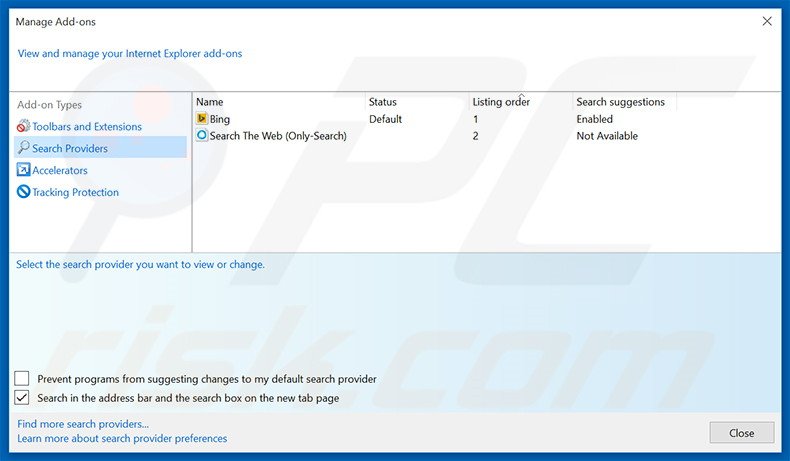
Task: Click the Close button
Action: [x=742, y=433]
